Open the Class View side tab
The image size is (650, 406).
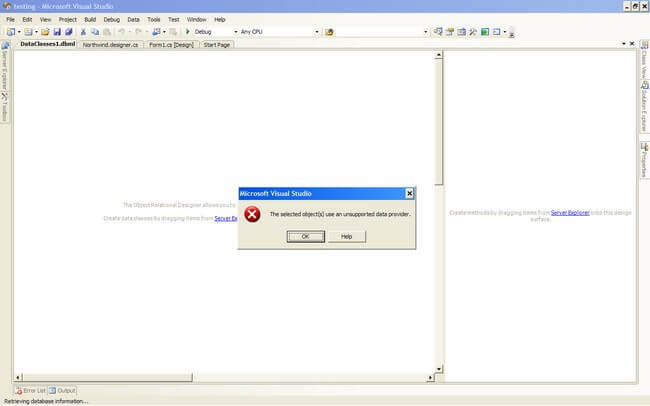point(644,61)
